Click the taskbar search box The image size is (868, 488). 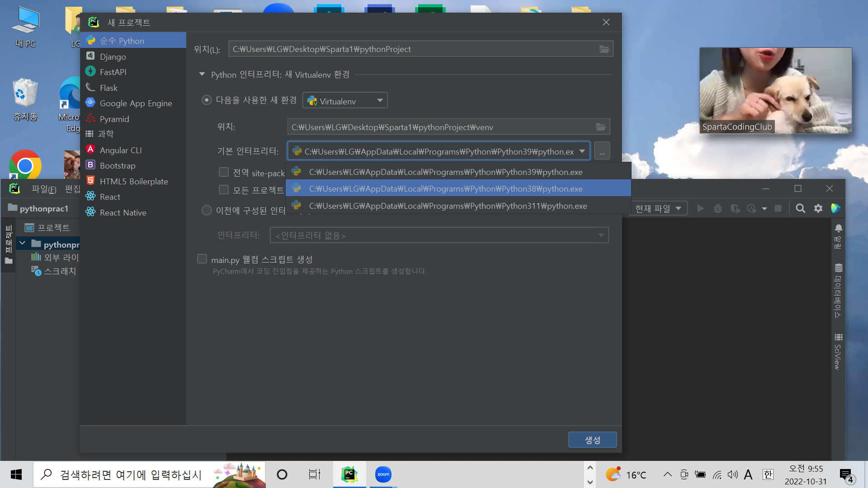coord(149,474)
